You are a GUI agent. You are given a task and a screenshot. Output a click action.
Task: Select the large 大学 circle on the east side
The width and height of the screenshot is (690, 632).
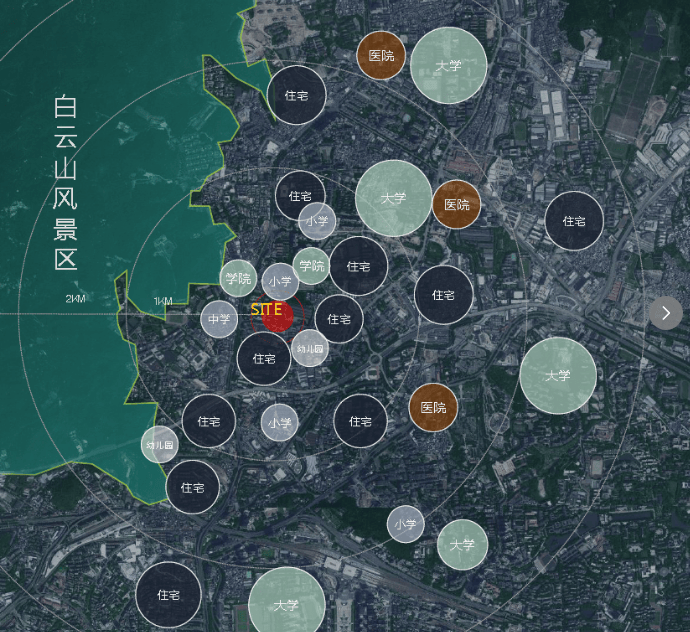pos(558,376)
